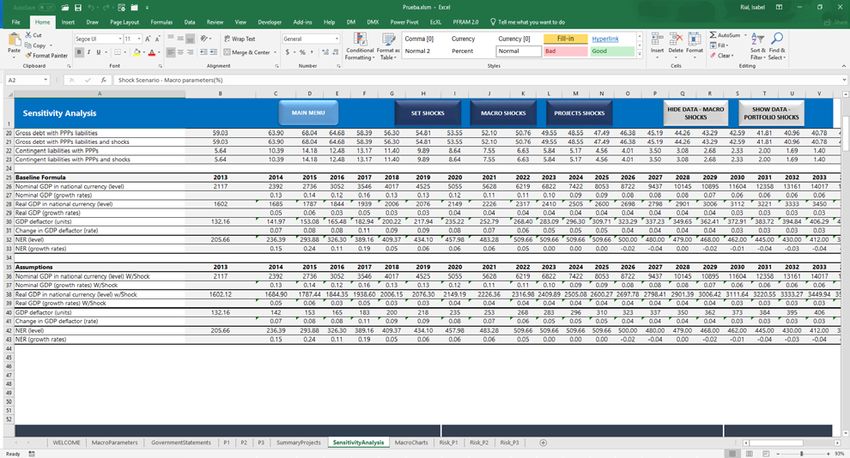This screenshot has height=458, width=850.
Task: Open the Formulas ribbon tab
Action: coord(161,22)
